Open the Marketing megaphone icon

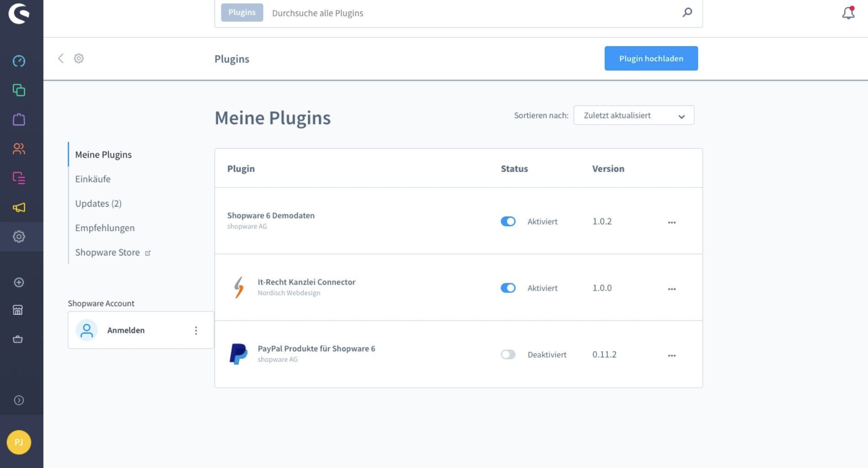[19, 208]
